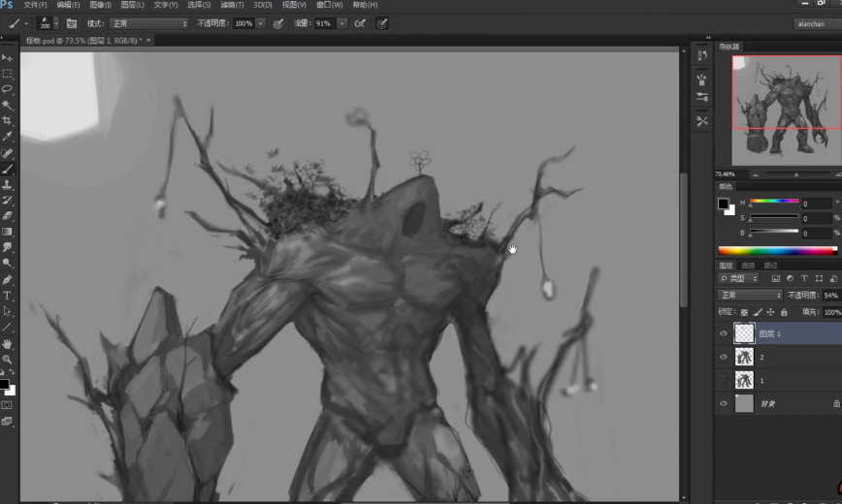Select the Hand tool
This screenshot has height=504, width=842.
tap(7, 343)
